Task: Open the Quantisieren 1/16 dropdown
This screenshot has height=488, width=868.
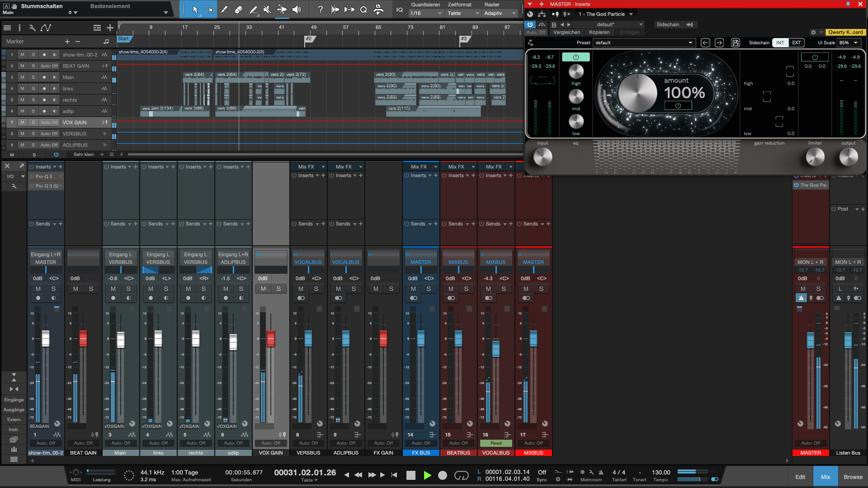Action: 426,13
